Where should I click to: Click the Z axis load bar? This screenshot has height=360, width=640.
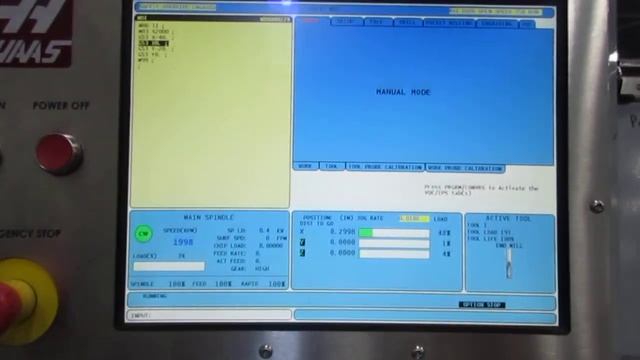(394, 254)
